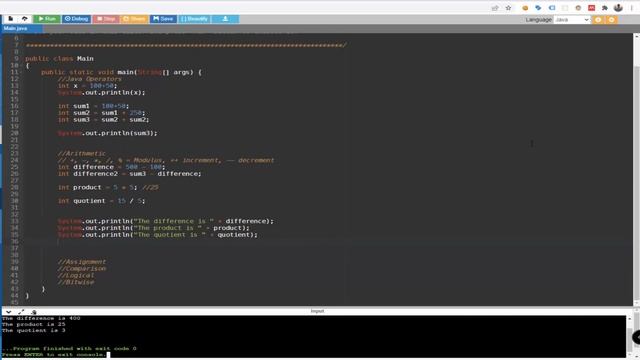Click the "//Arithmetic" comment line

(82, 153)
